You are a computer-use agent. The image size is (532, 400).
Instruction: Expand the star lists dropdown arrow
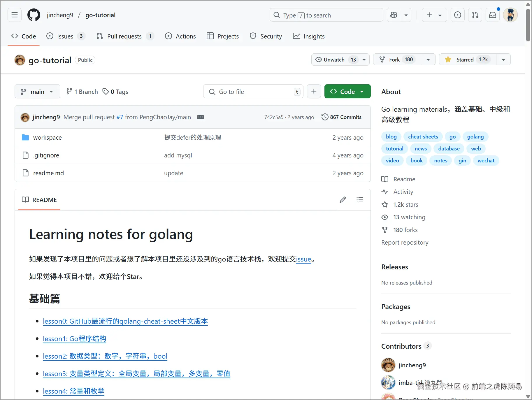pos(503,59)
